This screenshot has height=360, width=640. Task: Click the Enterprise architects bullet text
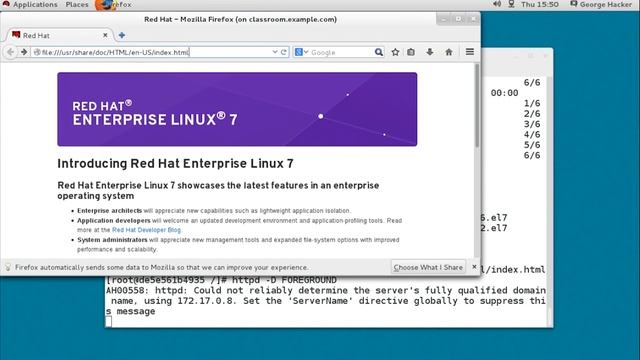(x=213, y=211)
